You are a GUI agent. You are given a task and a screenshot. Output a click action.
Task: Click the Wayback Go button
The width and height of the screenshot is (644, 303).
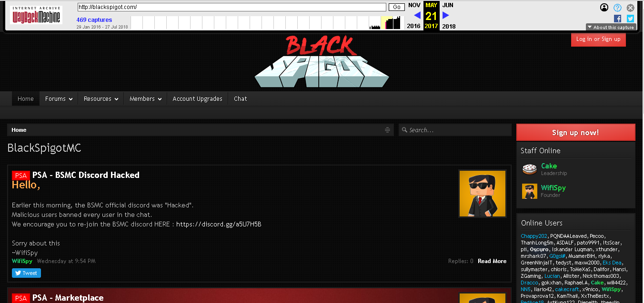point(396,7)
